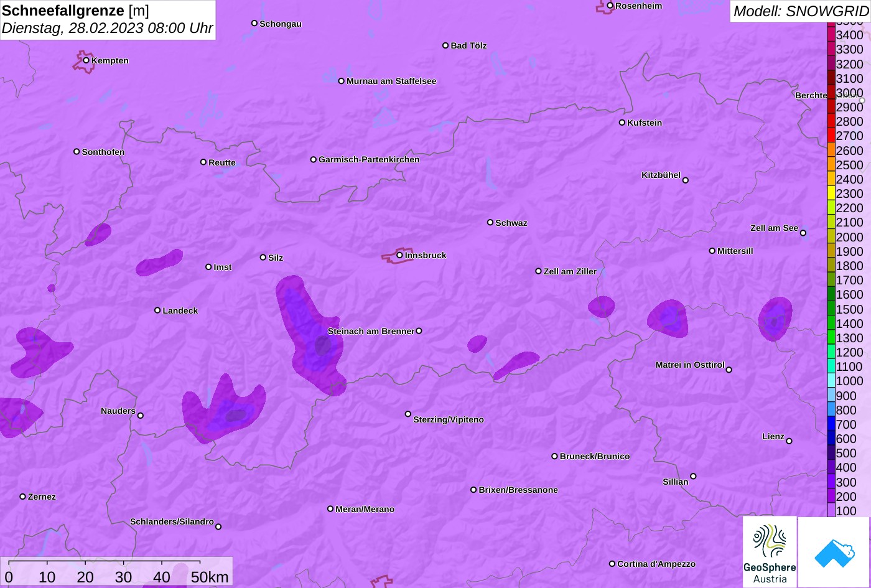This screenshot has height=588, width=871.
Task: Click the violet 300 legend swatch
Action: (x=831, y=482)
